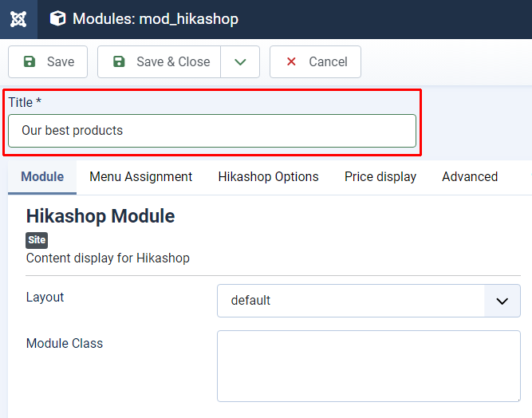
Task: Click the 'Modules: mod_hikashop' page title
Action: [156, 19]
